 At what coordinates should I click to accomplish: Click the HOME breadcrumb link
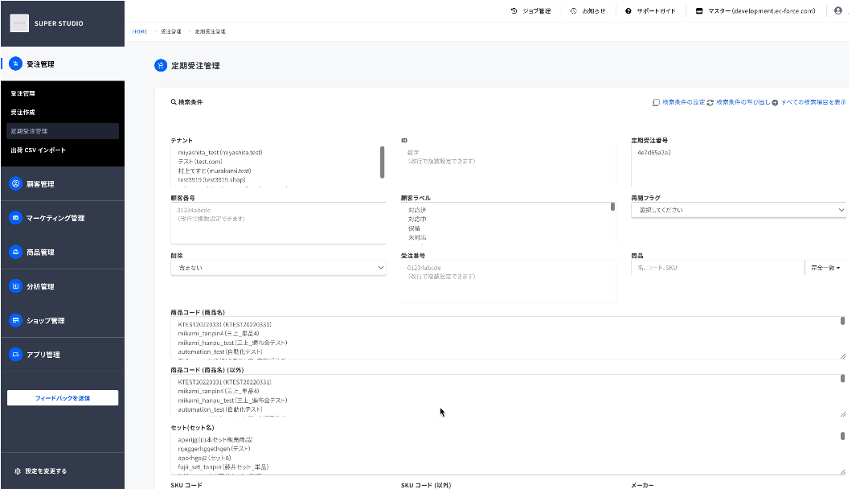140,31
